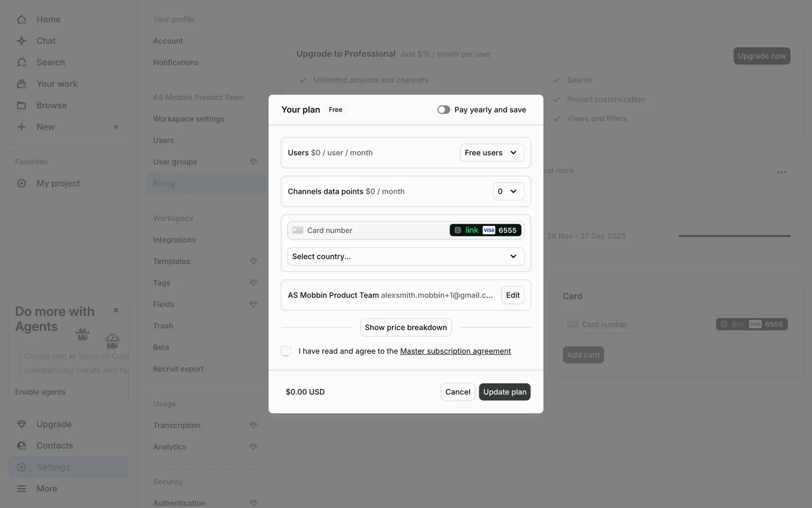This screenshot has width=812, height=508.
Task: Check the Master subscription agreement checkbox
Action: [x=286, y=351]
